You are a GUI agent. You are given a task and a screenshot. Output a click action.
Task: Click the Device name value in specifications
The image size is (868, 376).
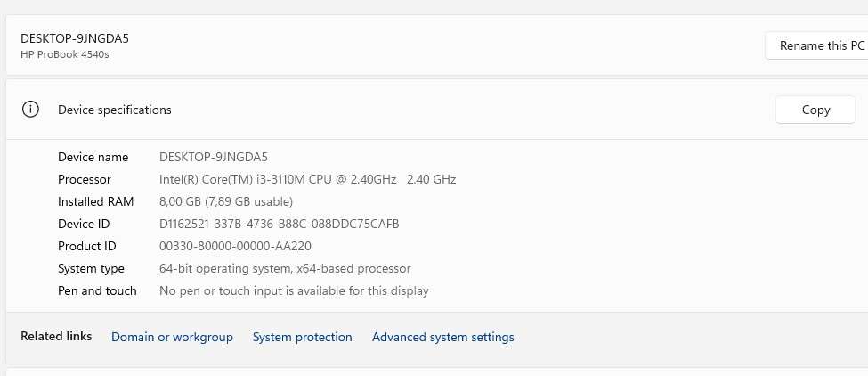[214, 157]
